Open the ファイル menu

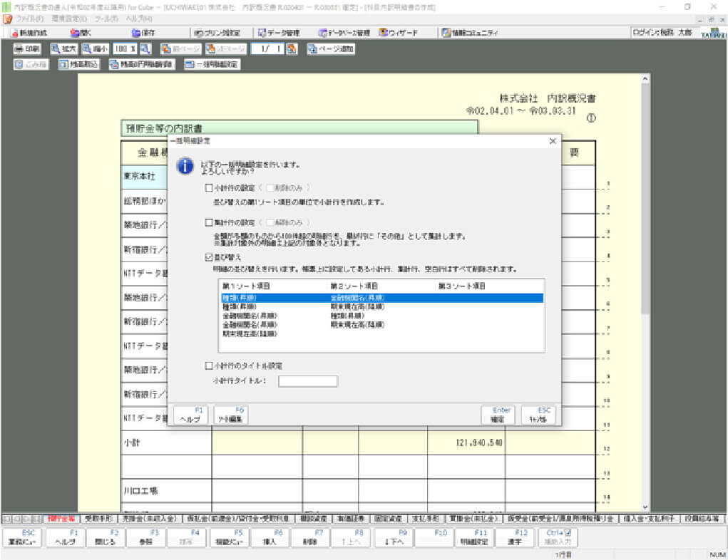[30, 19]
